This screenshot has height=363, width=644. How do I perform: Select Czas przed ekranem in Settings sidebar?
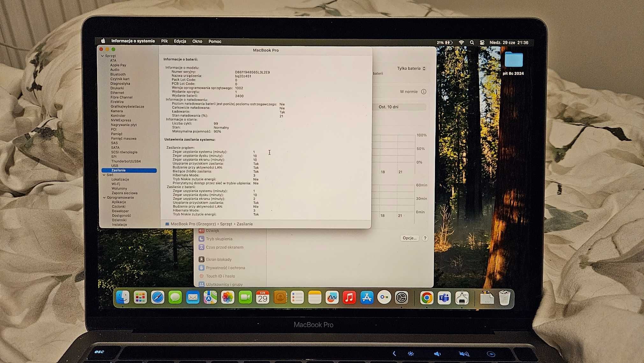pos(224,247)
